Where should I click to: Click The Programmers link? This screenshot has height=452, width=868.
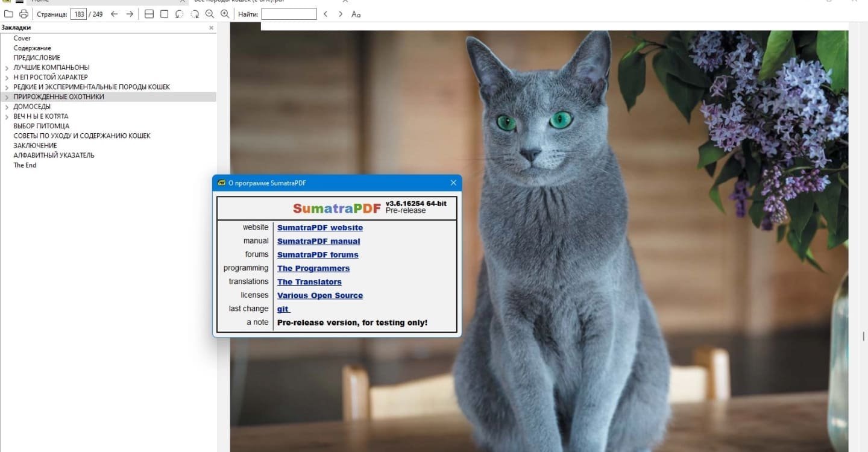pyautogui.click(x=313, y=268)
